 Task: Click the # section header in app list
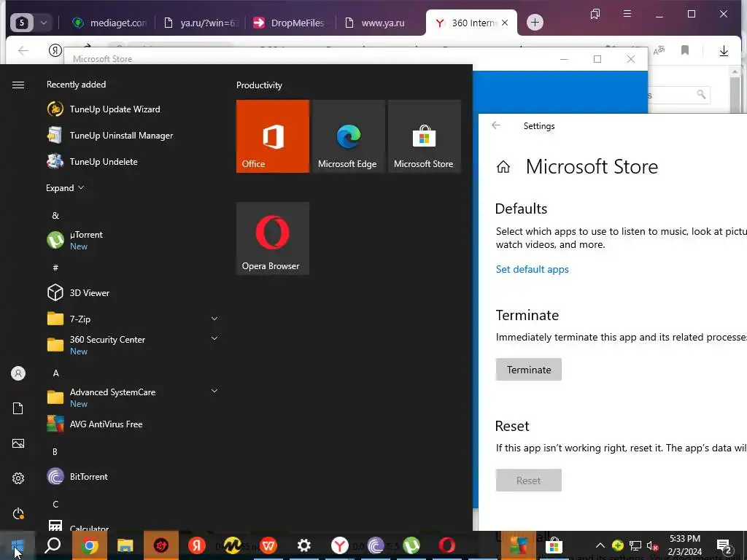point(55,268)
